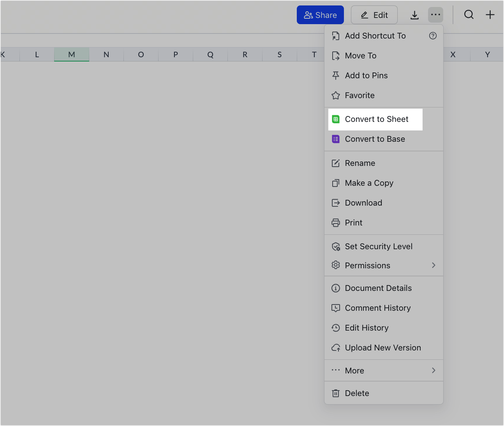Select column header M
504x426 pixels.
coord(72,55)
